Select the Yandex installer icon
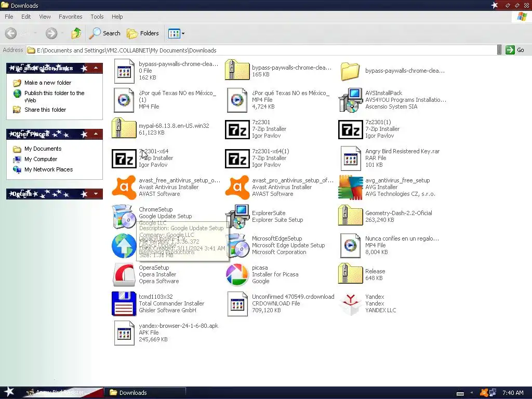 pyautogui.click(x=351, y=303)
